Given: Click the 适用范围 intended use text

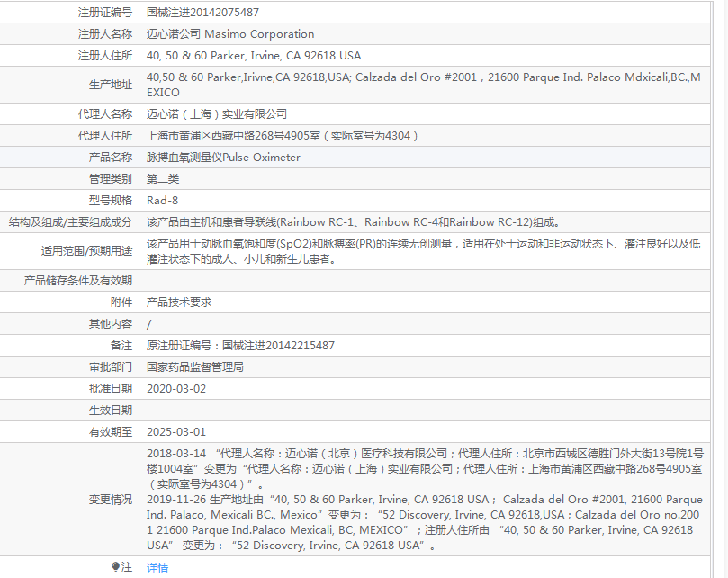Looking at the screenshot, I should point(423,251).
